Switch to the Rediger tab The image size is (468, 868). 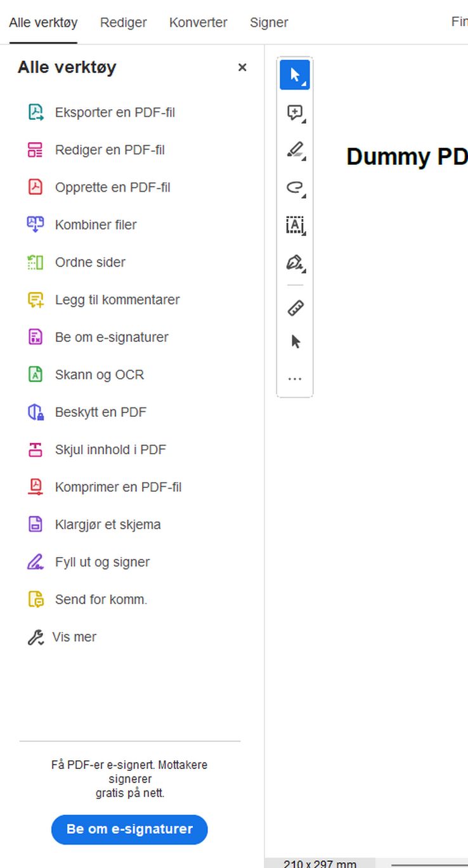123,22
